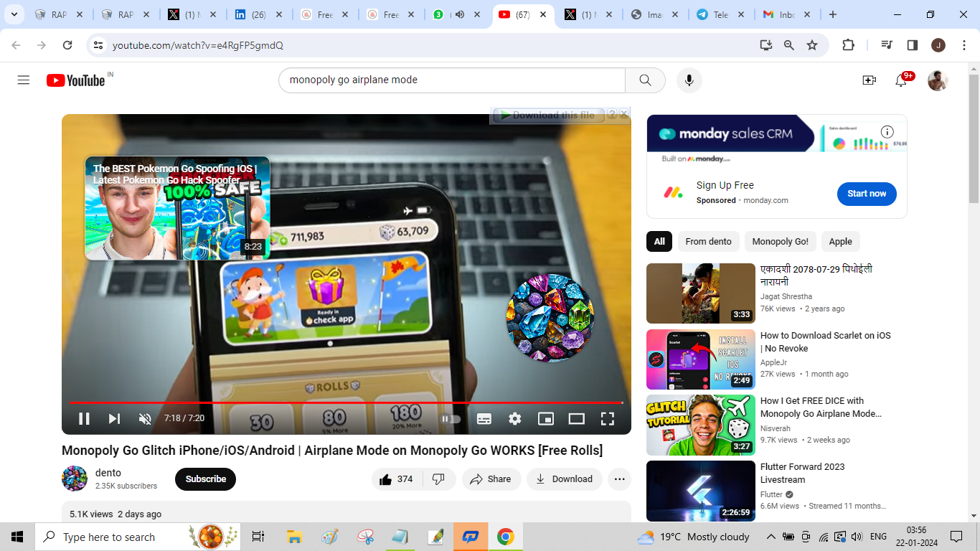
Task: Open the dento channel name link
Action: (x=108, y=473)
